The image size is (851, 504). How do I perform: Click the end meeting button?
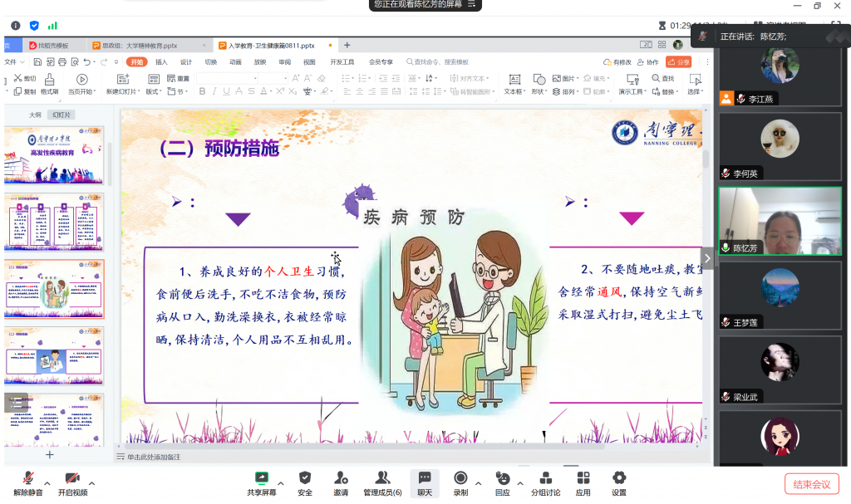(811, 484)
